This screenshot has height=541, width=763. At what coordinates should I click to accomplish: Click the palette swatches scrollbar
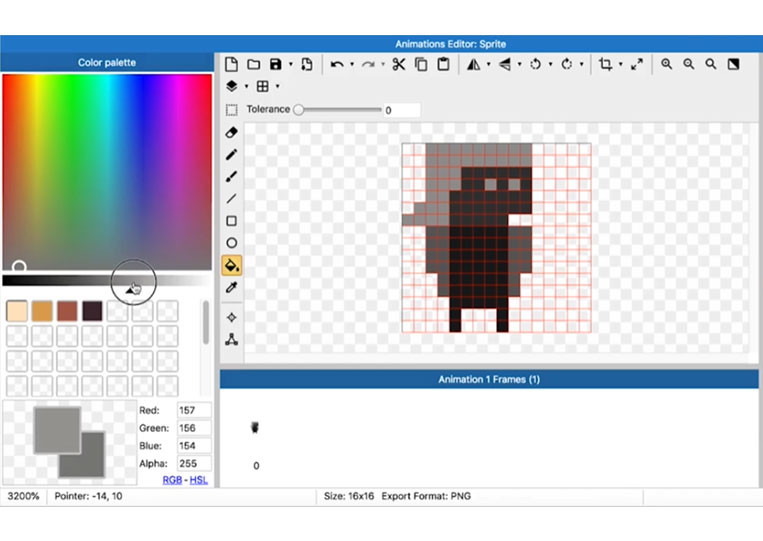pos(206,322)
